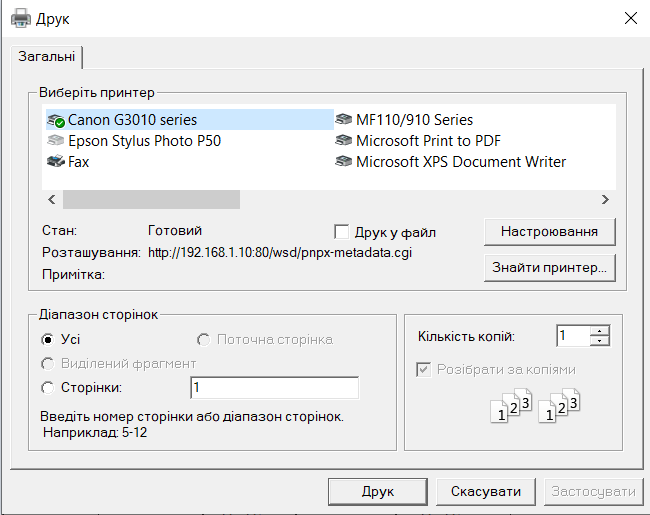Click the printer icon in the title bar
This screenshot has width=650, height=515.
point(21,19)
